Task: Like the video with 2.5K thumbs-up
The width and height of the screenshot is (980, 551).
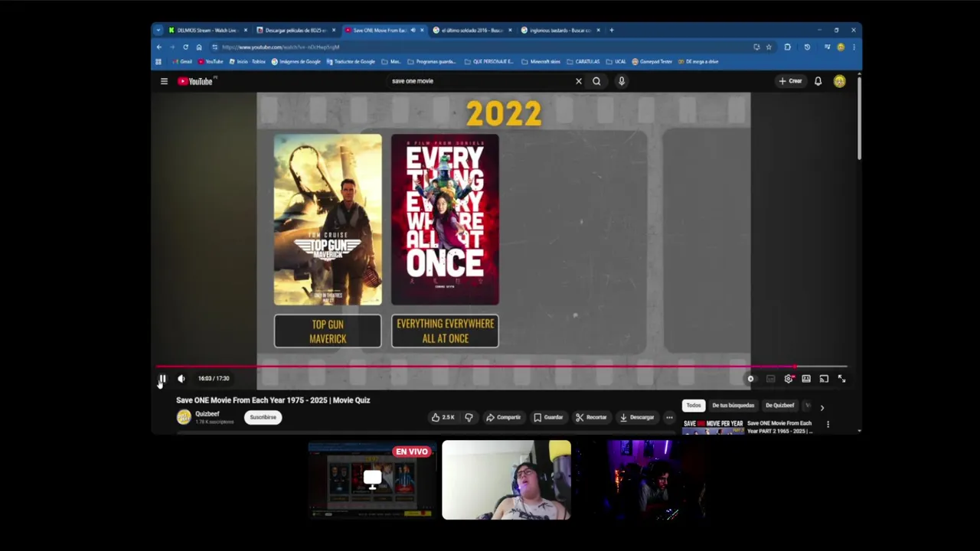Action: coord(443,417)
